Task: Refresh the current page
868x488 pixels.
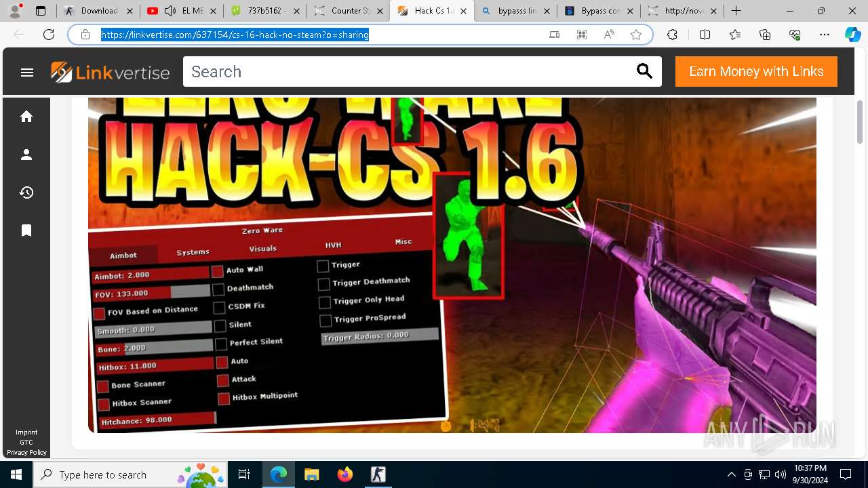Action: tap(49, 35)
